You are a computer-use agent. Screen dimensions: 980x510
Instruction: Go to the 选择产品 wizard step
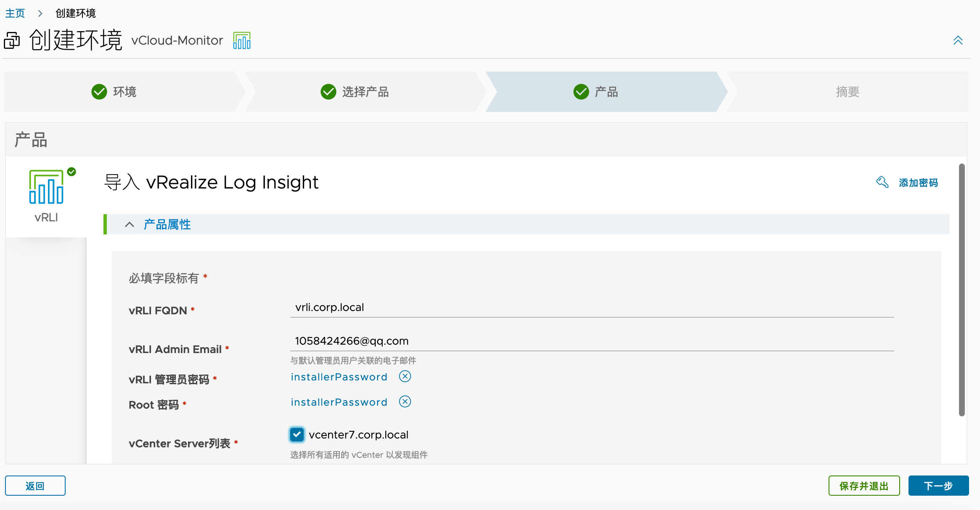(x=365, y=92)
